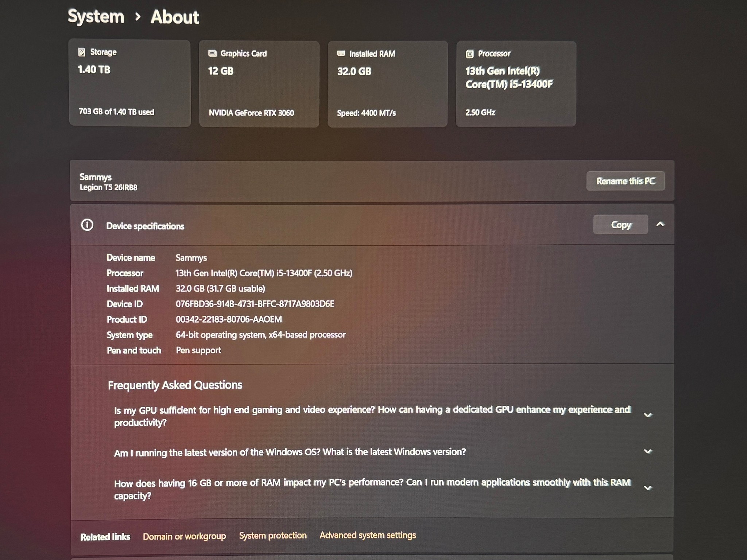Collapse the Device specifications section
Screen dimensions: 747x560
[660, 225]
